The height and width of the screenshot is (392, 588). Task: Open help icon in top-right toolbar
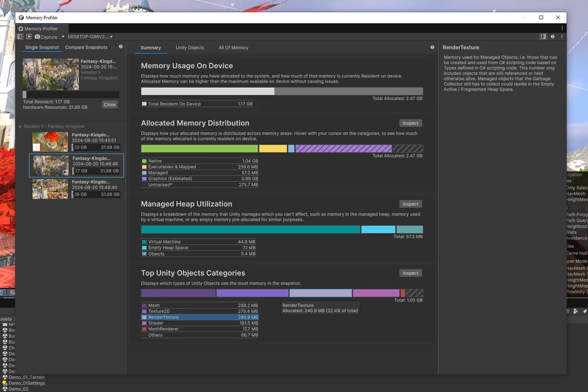[x=553, y=37]
